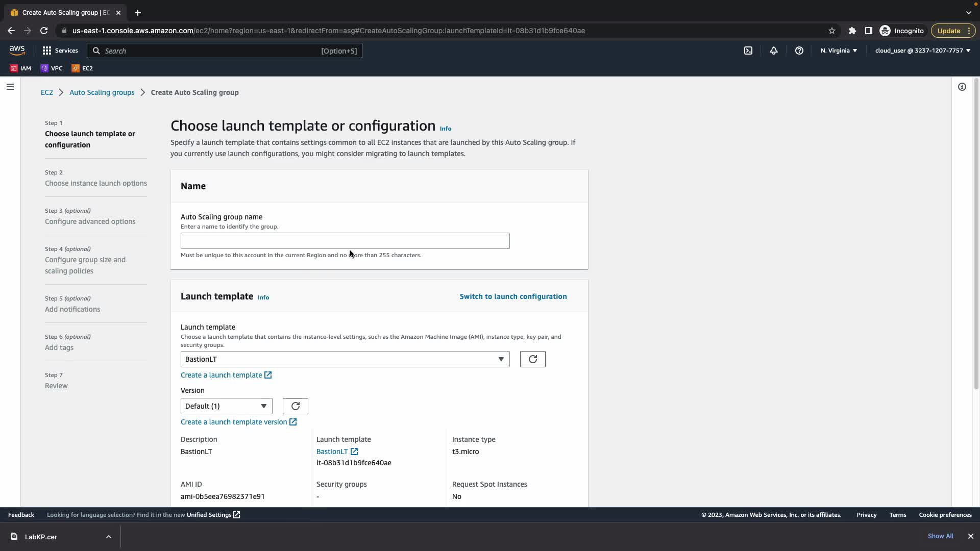Open the IAM shortcut in favorites bar
Image resolution: width=980 pixels, height=551 pixels.
click(20, 68)
